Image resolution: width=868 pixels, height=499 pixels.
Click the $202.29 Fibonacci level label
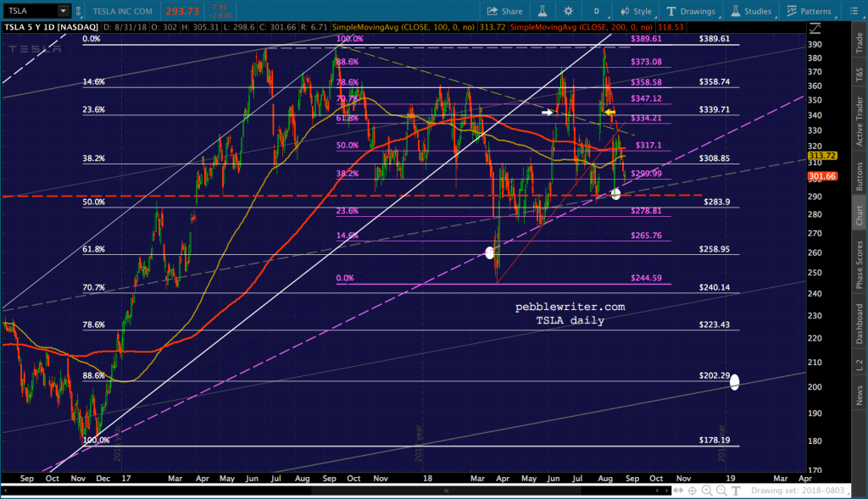coord(714,375)
